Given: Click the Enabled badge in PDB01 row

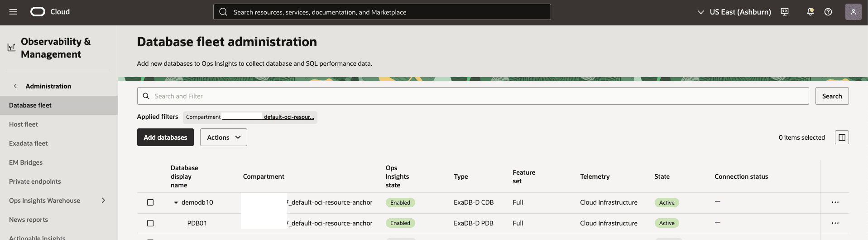Looking at the screenshot, I should tap(400, 223).
